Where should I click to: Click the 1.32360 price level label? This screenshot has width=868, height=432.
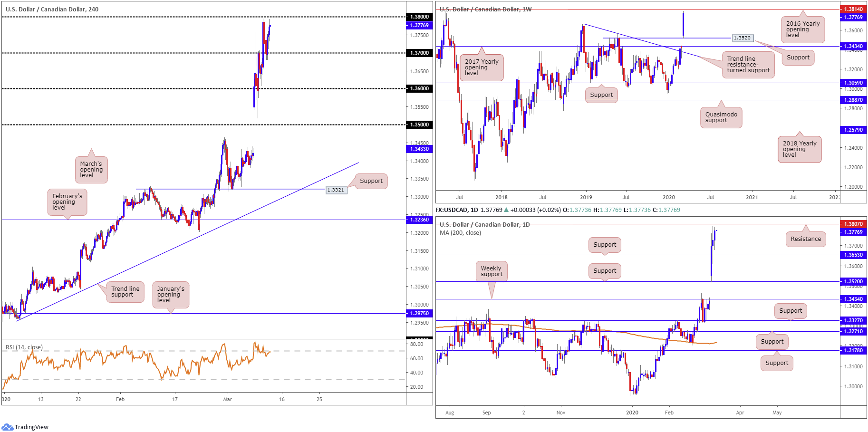419,220
